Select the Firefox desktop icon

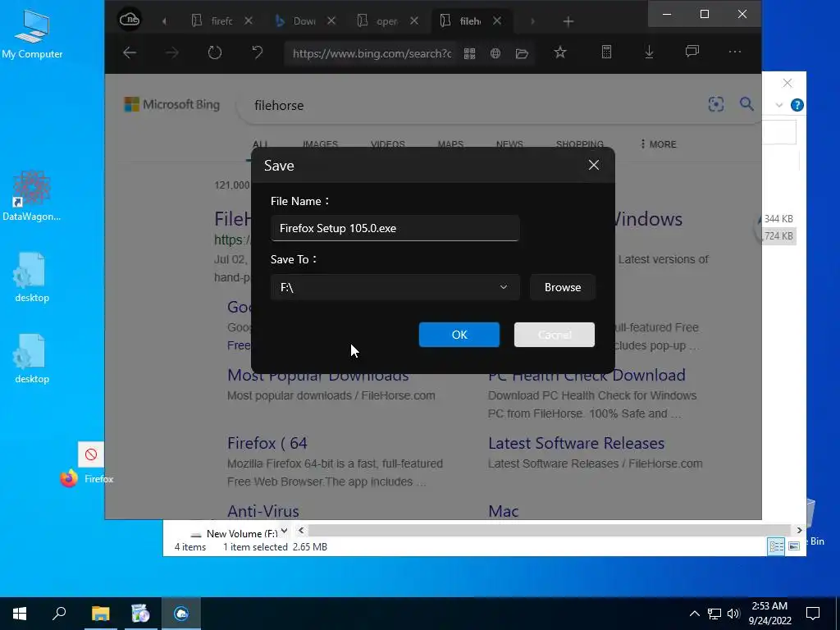coord(87,478)
